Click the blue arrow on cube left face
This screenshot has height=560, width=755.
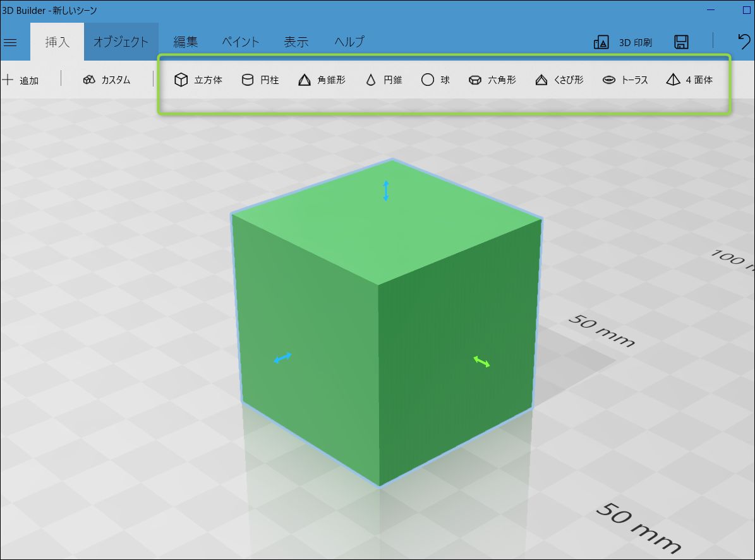click(x=282, y=357)
